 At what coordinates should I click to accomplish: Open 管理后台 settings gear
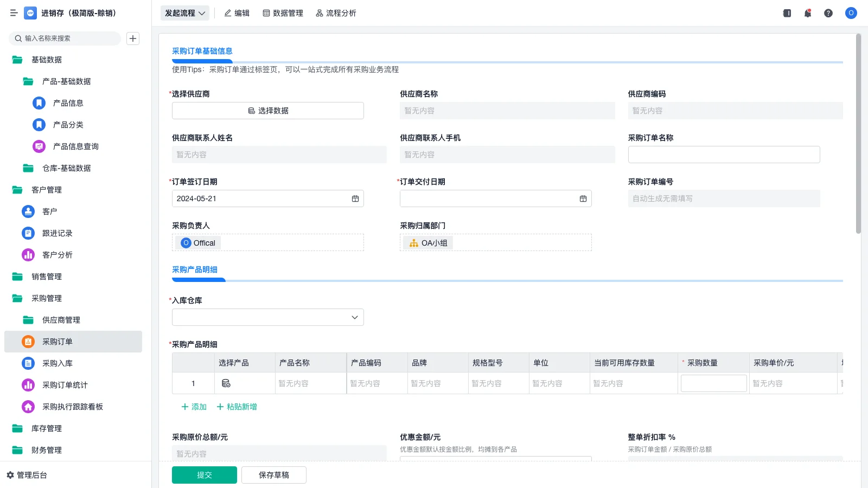click(x=10, y=475)
